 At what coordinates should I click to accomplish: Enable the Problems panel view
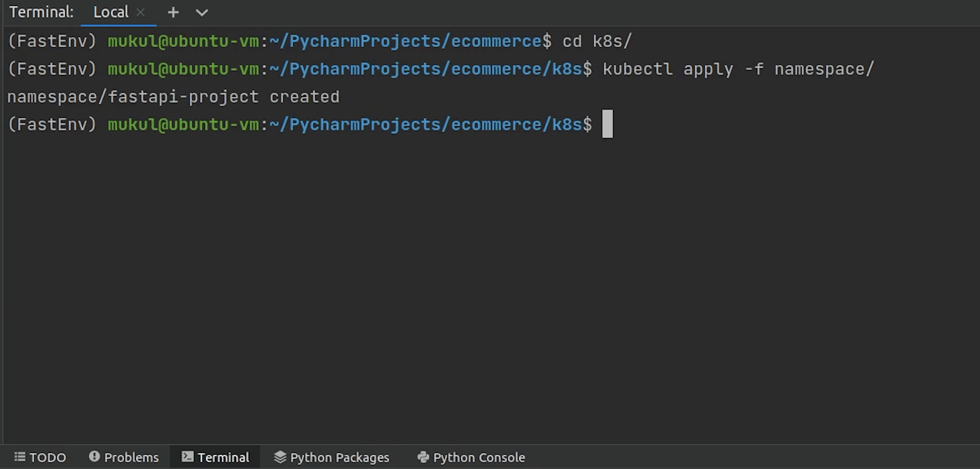pyautogui.click(x=123, y=457)
